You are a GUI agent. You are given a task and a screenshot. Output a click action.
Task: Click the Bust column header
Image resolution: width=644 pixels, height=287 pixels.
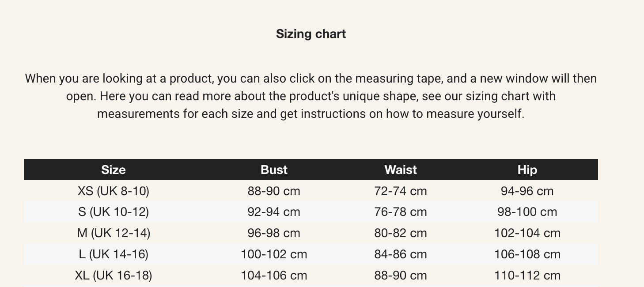[x=274, y=170]
